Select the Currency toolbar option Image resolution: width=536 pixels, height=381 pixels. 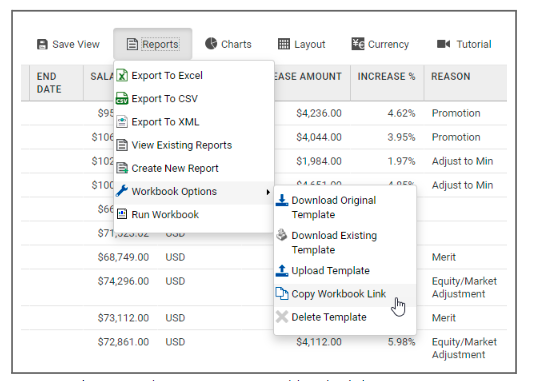click(380, 44)
